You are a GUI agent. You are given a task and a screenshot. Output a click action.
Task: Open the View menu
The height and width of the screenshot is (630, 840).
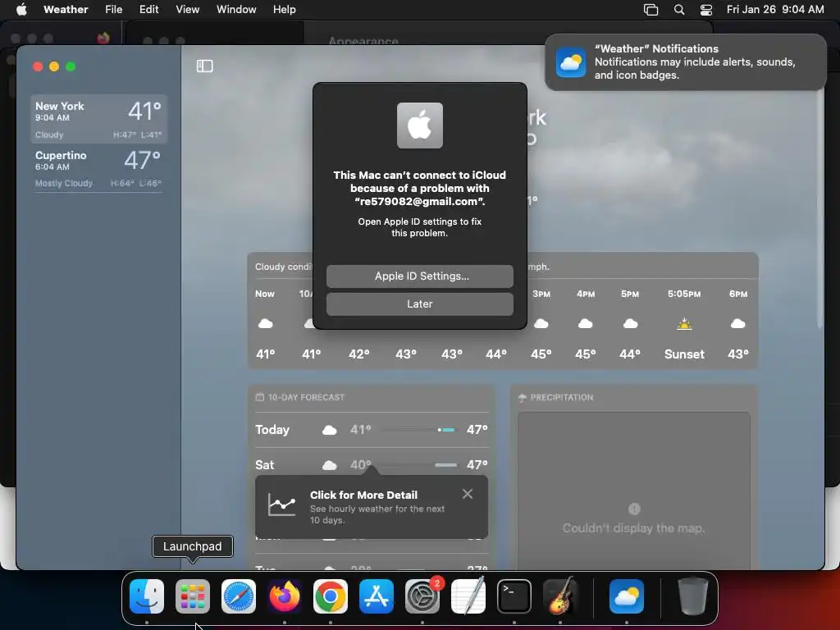click(188, 10)
